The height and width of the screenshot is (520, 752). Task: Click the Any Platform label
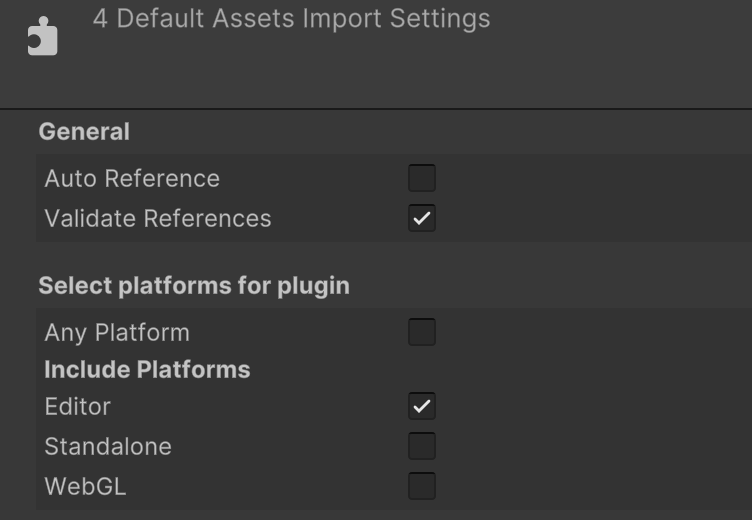coord(117,333)
